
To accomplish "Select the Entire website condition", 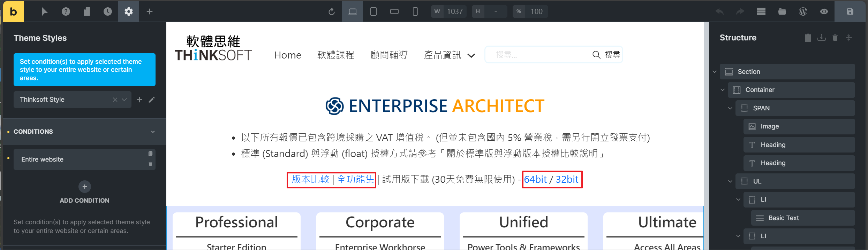I will coord(79,159).
